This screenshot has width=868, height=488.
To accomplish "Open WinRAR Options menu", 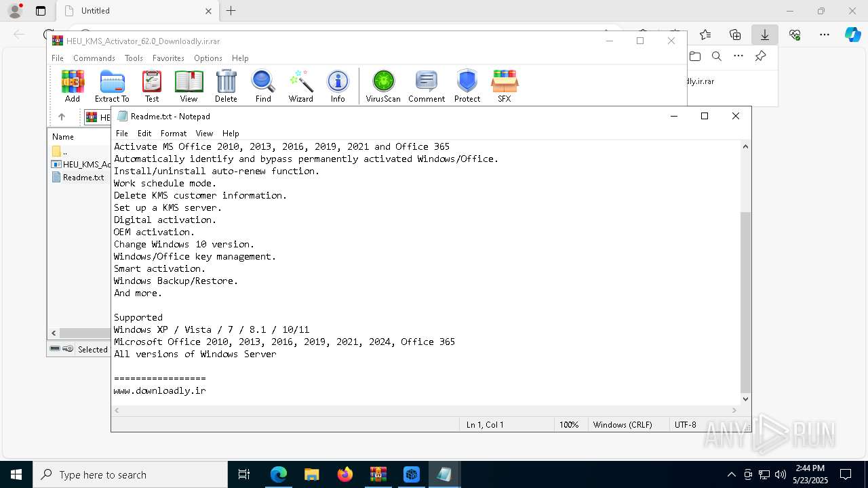I will pyautogui.click(x=208, y=58).
